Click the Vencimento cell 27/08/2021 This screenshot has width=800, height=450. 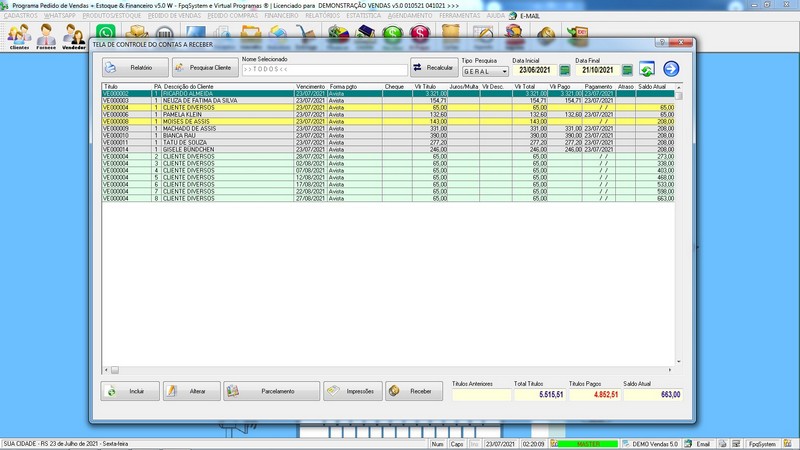click(310, 198)
